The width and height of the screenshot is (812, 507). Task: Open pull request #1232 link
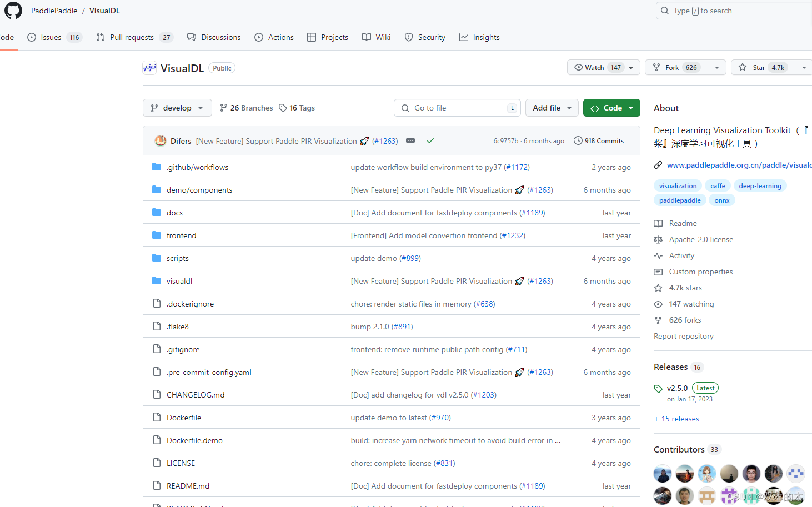click(512, 235)
